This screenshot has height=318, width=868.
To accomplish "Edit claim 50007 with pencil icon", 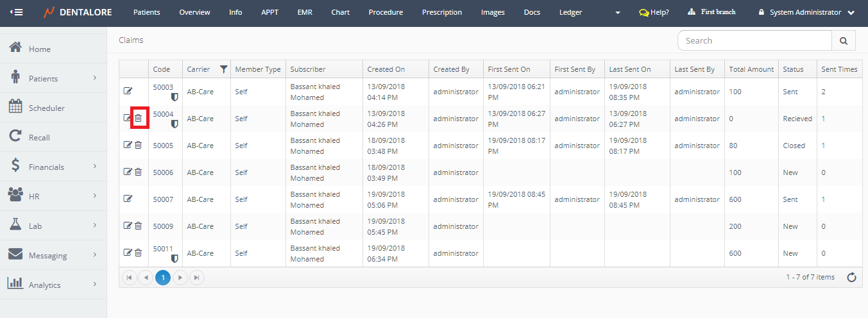I will pos(128,199).
